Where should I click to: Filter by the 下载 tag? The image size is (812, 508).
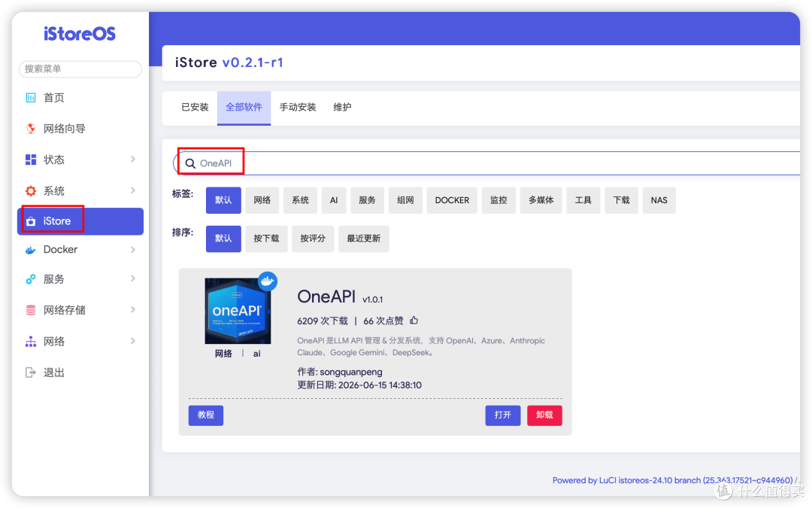(x=622, y=200)
